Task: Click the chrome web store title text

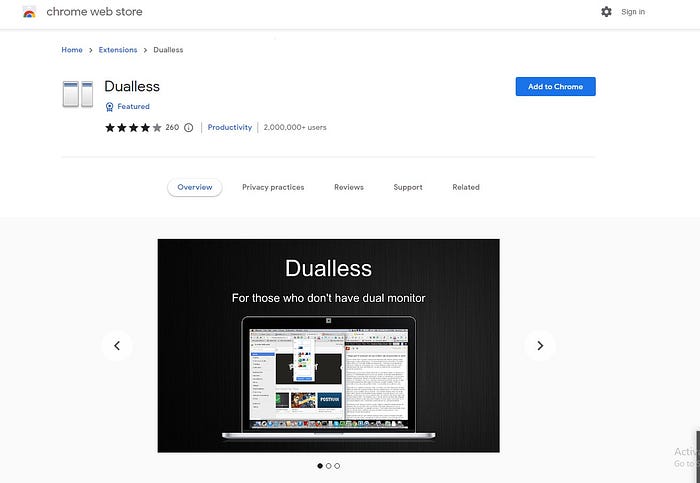Action: (94, 12)
